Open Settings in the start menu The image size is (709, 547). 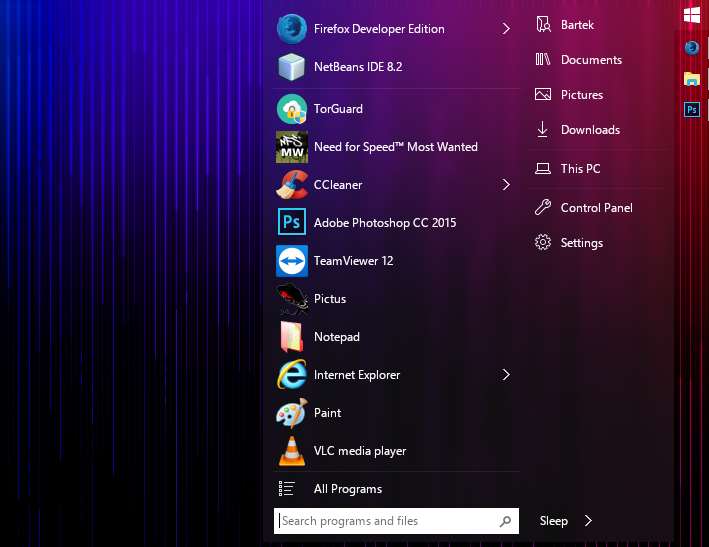[x=581, y=243]
